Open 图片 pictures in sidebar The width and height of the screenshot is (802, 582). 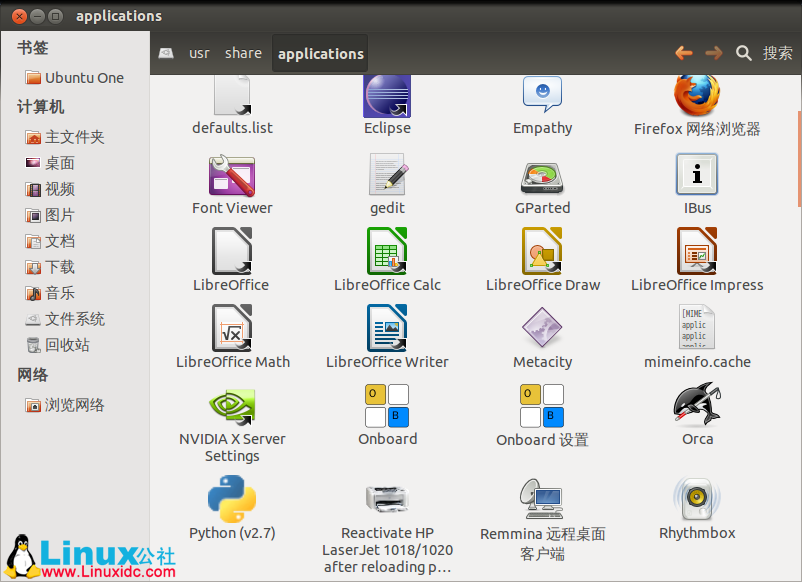pos(50,215)
